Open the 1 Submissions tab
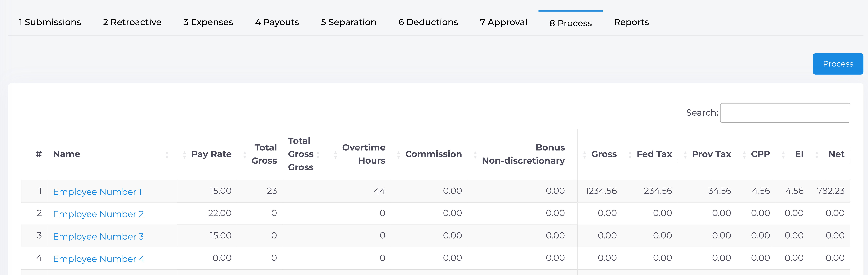Viewport: 868px width, 275px height. [50, 22]
